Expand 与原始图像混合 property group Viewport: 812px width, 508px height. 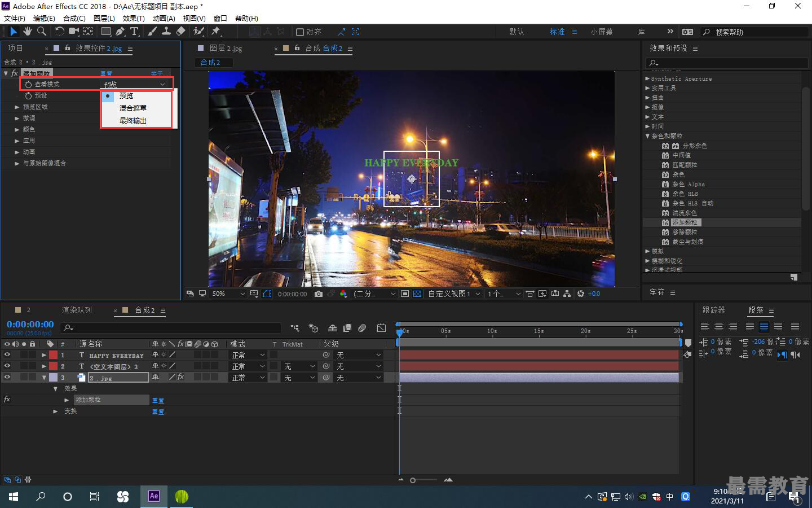click(17, 163)
